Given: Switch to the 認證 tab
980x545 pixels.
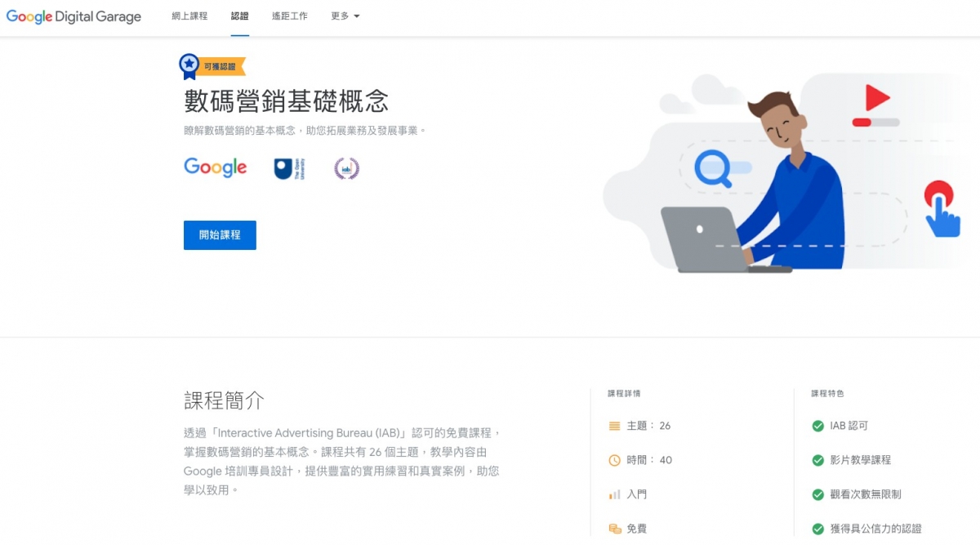Looking at the screenshot, I should click(240, 16).
